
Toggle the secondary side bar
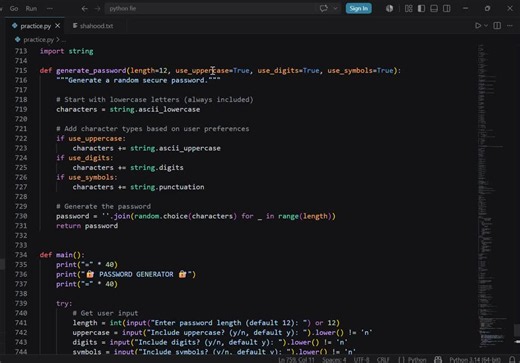(447, 9)
